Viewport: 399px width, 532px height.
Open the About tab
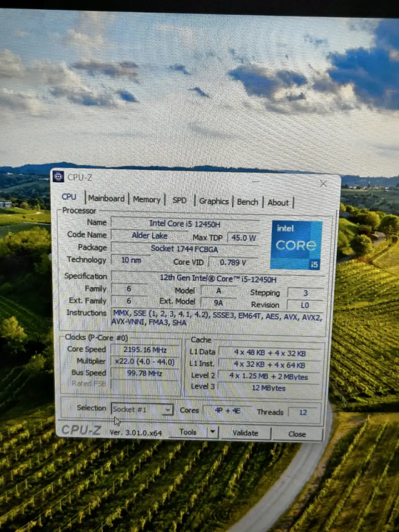click(x=278, y=202)
